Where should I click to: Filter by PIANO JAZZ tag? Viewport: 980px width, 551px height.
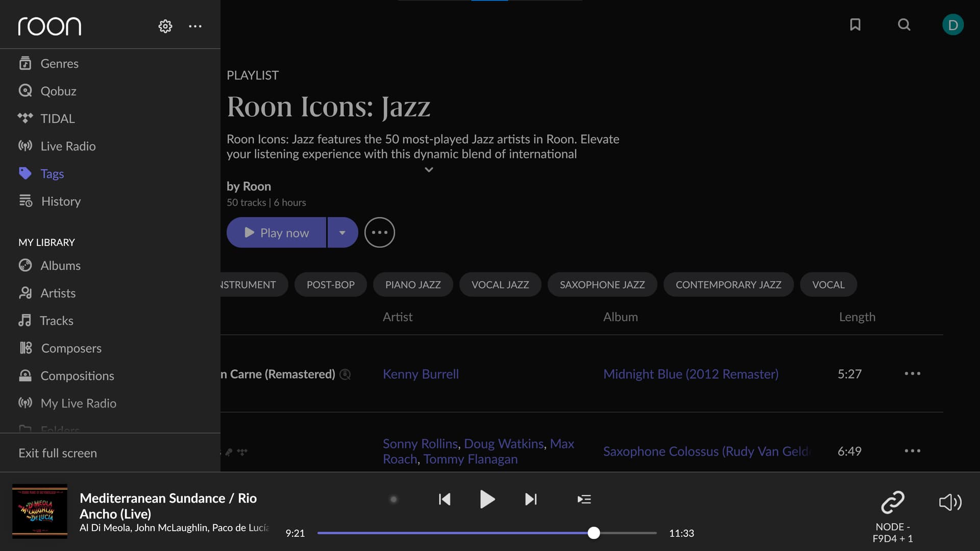click(413, 285)
